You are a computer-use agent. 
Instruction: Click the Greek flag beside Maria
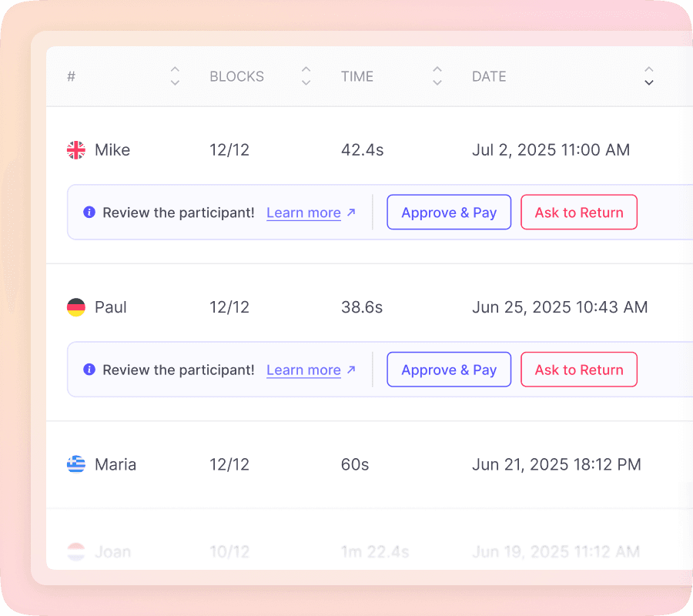pos(75,464)
